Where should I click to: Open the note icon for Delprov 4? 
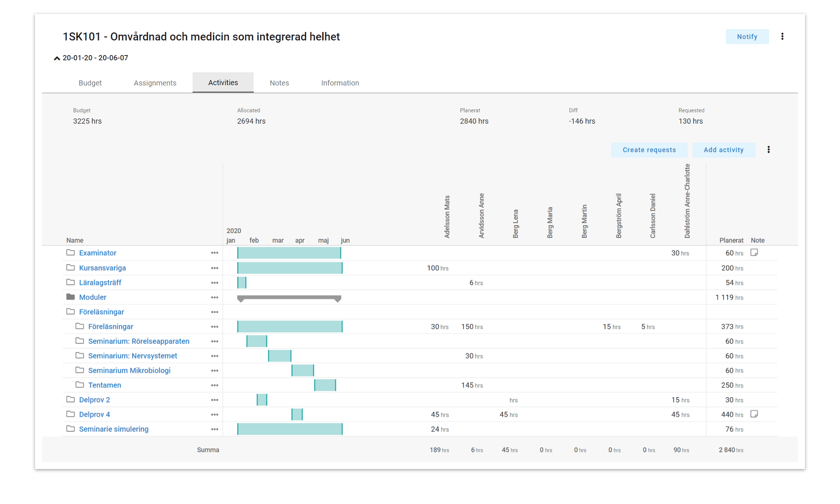(754, 414)
